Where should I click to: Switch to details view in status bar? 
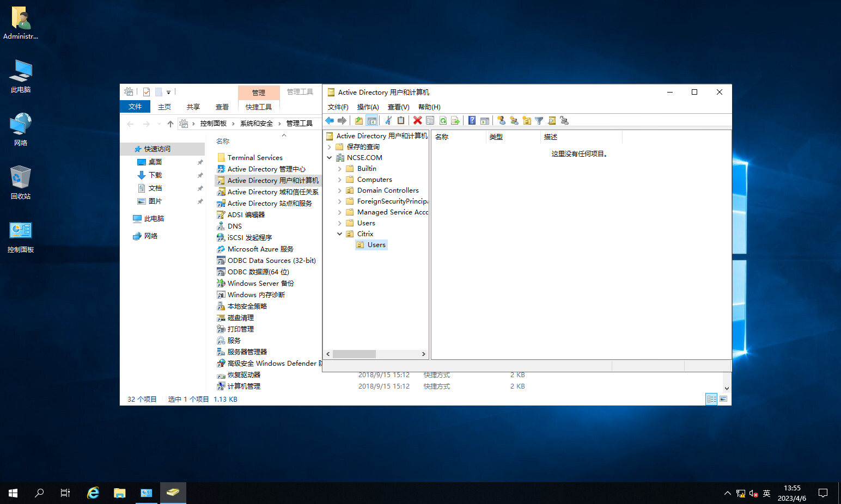[711, 399]
